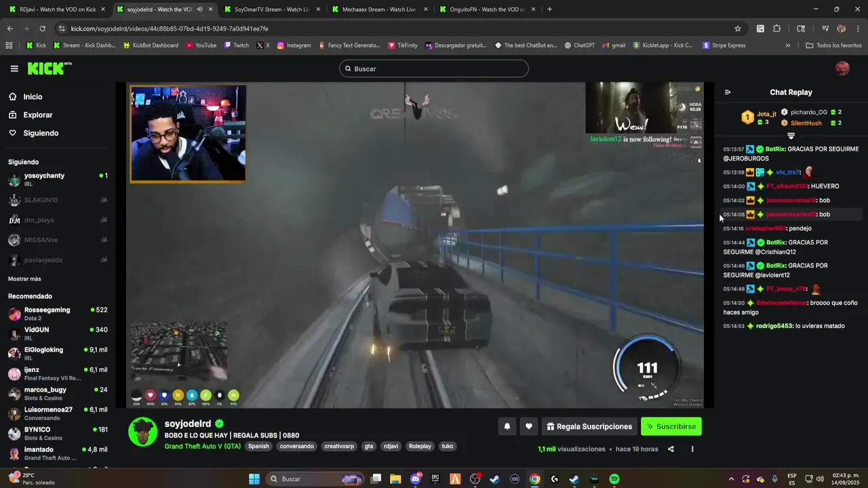
Task: Open the YouTube bookmark
Action: tap(201, 45)
